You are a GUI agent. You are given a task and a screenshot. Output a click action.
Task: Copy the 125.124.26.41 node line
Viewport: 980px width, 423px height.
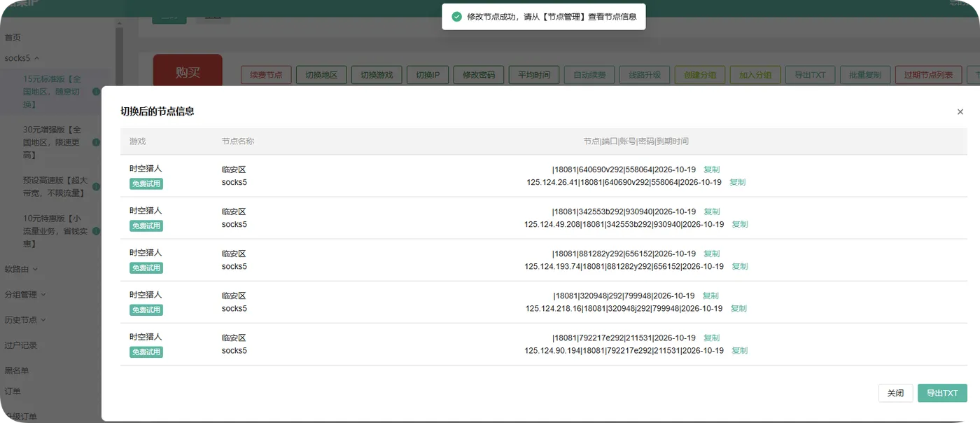738,182
